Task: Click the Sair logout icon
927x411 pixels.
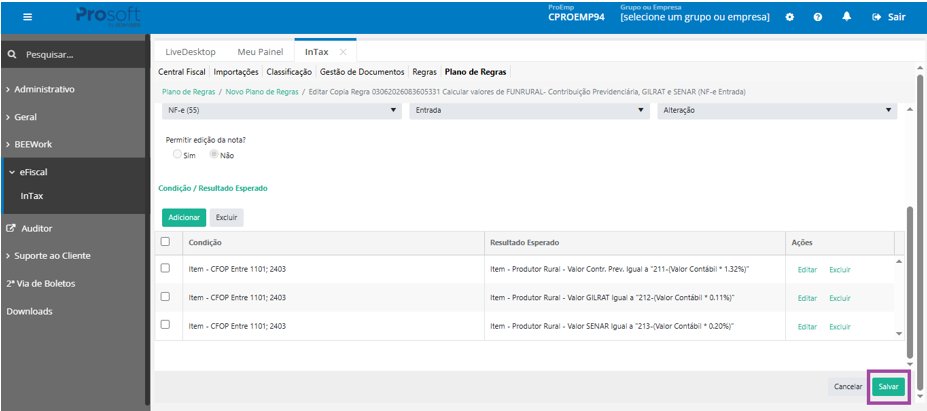Action: pyautogui.click(x=877, y=17)
